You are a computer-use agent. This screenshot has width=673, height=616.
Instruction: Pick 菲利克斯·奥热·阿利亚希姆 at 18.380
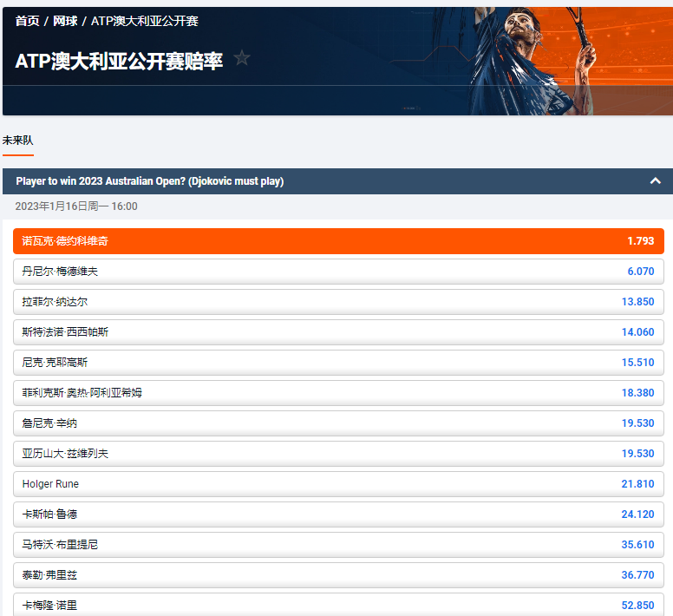338,393
